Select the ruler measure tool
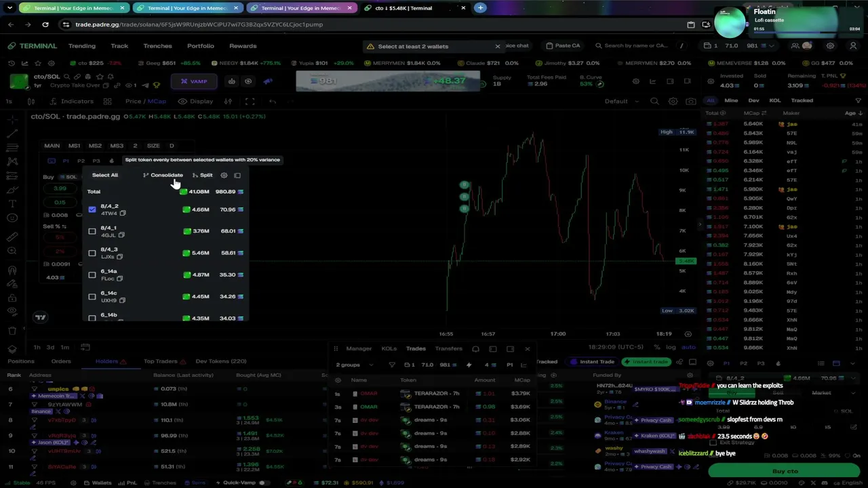This screenshot has height=488, width=868. point(12,237)
